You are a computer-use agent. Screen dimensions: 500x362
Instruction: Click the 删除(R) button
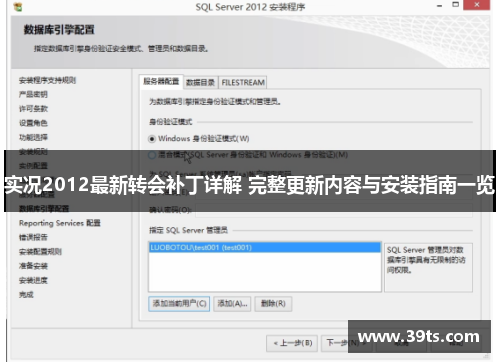point(273,304)
